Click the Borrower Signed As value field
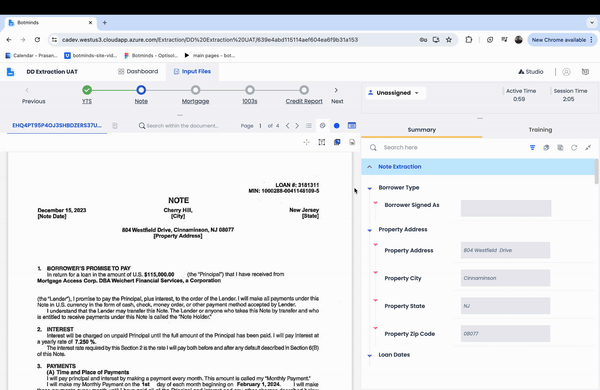This screenshot has height=390, width=600. 506,208
